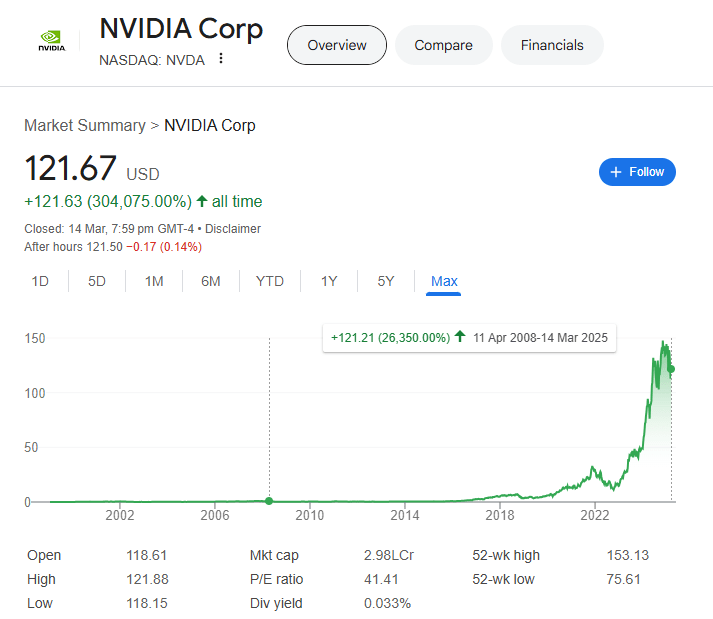
Task: Select the 1Y time range
Action: [x=329, y=281]
